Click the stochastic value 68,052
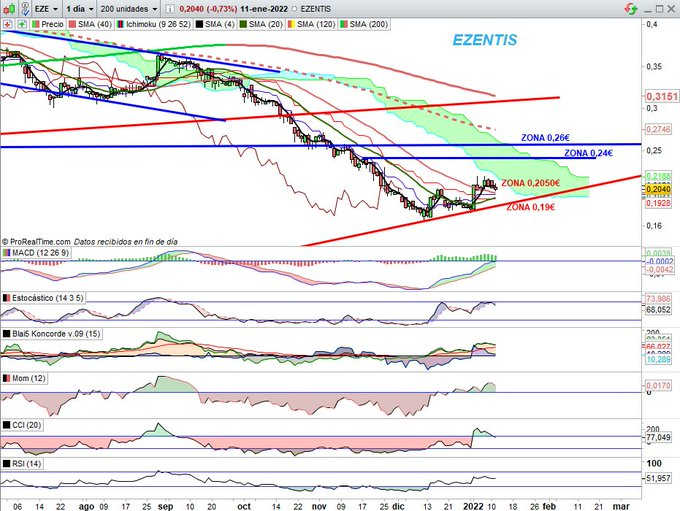The image size is (680, 511). 658,310
